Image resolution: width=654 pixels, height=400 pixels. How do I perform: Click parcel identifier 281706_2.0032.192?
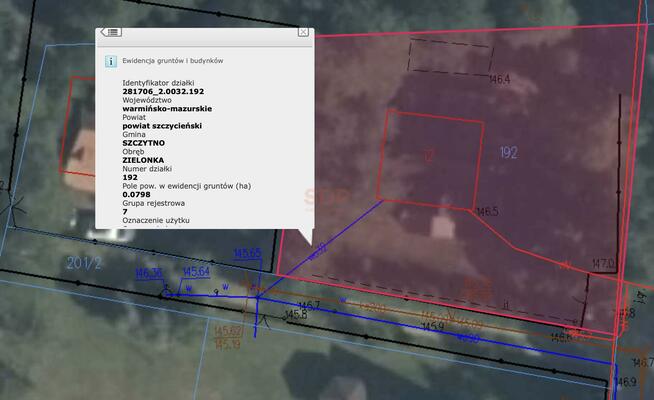point(162,91)
